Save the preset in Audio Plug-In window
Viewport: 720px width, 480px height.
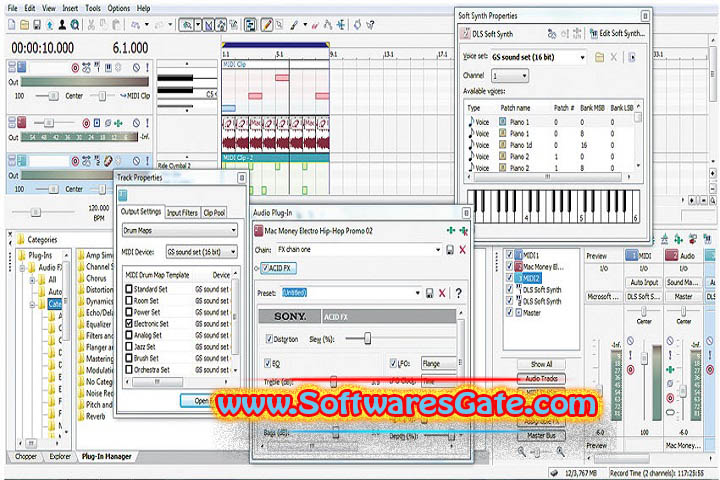[429, 293]
